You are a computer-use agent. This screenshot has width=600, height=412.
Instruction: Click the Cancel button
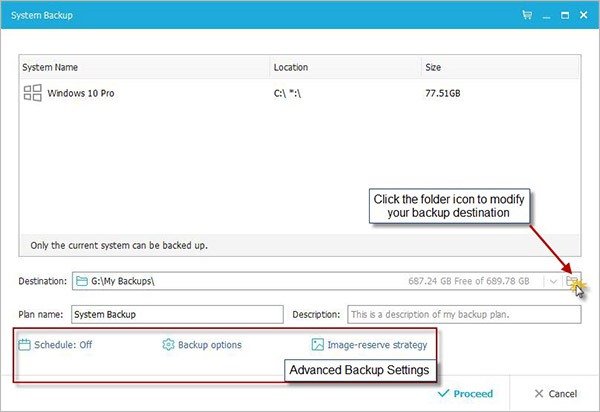[x=556, y=394]
